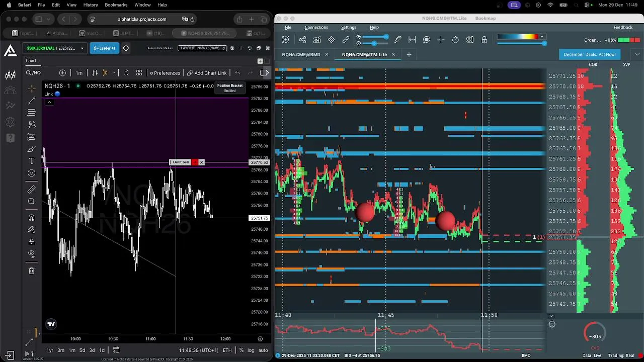This screenshot has height=362, width=644.
Task: Toggle auto scale on chart
Action: [263, 350]
